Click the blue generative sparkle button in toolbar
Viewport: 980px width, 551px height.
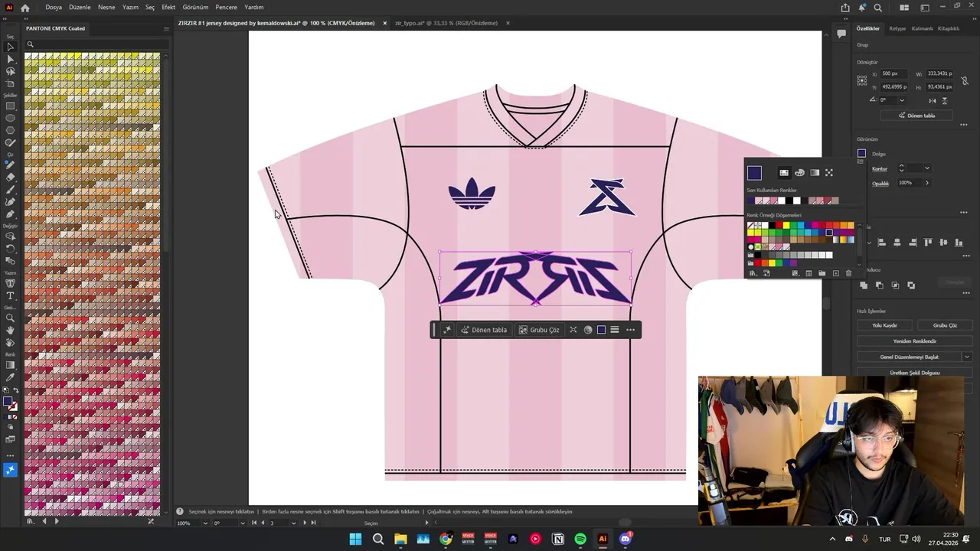pos(10,470)
